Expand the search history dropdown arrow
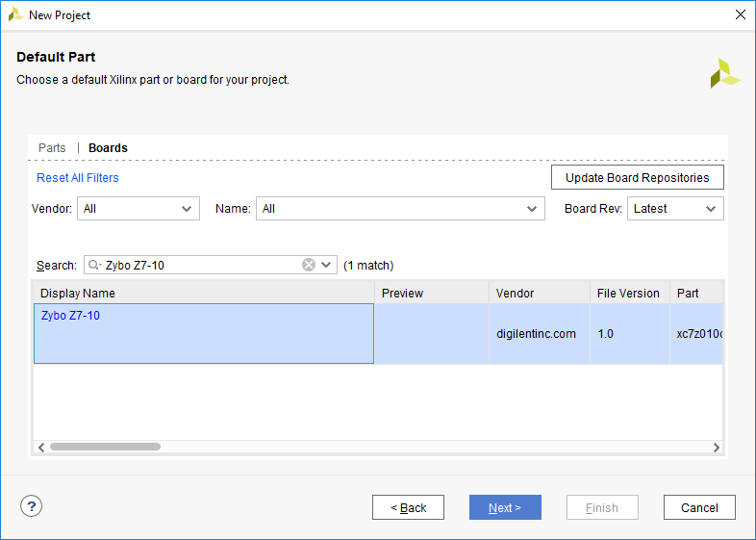This screenshot has width=756, height=540. (x=326, y=265)
